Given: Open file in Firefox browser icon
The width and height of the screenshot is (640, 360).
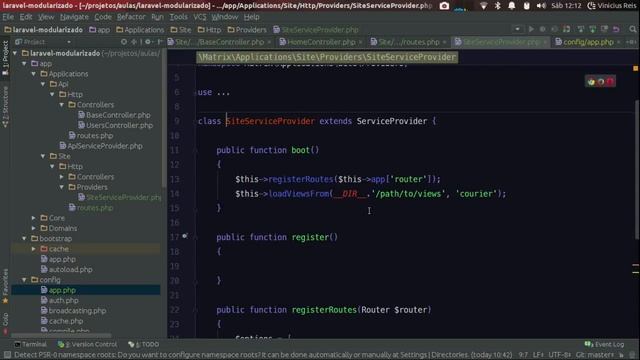Looking at the screenshot, I should click(x=600, y=82).
